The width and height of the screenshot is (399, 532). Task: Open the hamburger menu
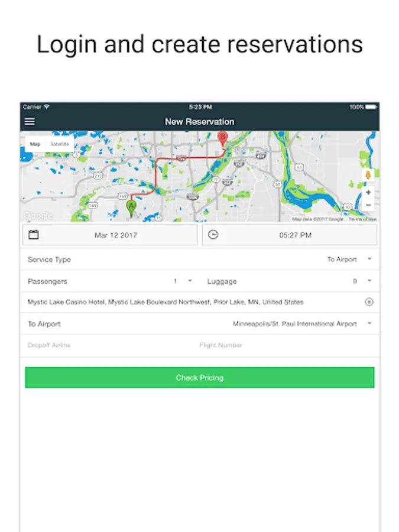point(30,121)
